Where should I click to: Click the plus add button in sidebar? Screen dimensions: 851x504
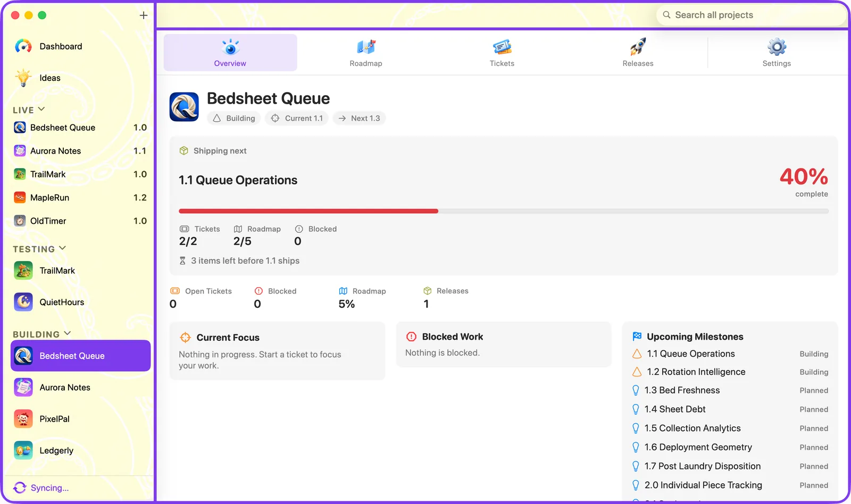(144, 15)
